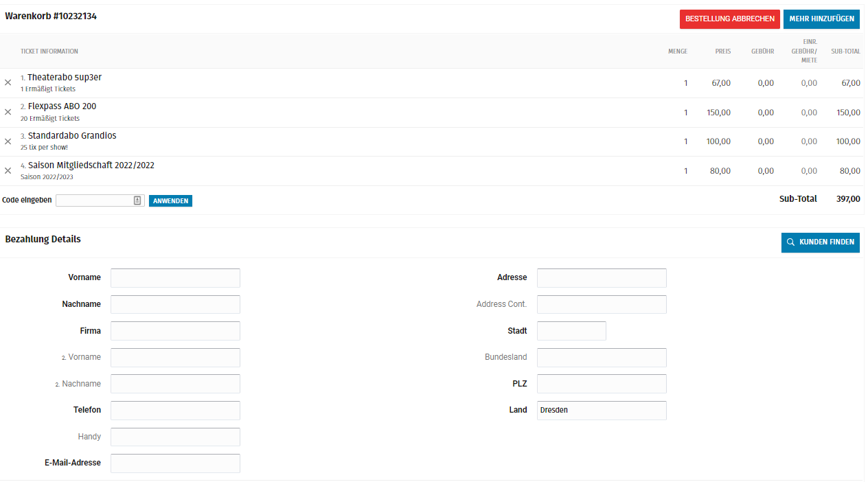Select the Bundesland input field

(602, 358)
